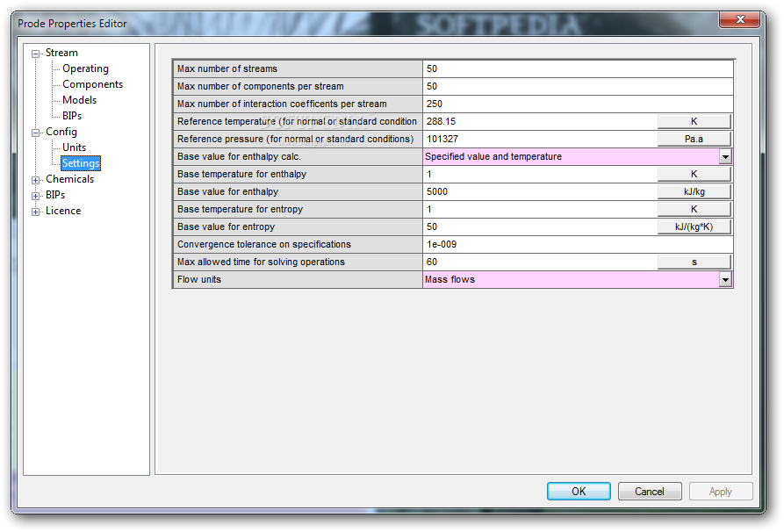
Task: Select BIPs under Stream
Action: point(72,116)
